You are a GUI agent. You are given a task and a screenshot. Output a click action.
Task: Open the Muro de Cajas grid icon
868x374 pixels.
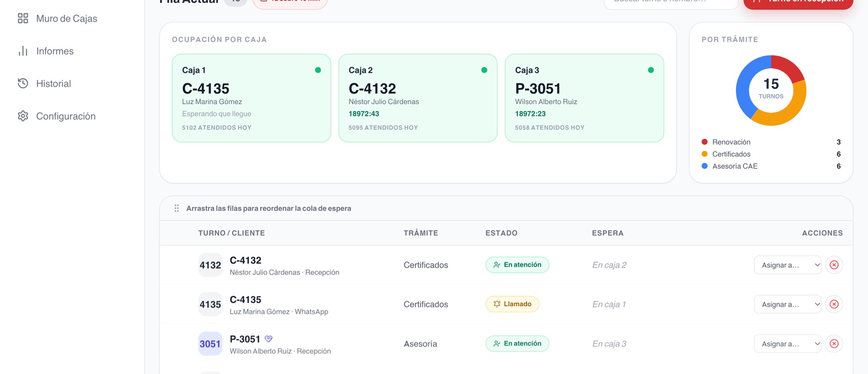[x=23, y=18]
